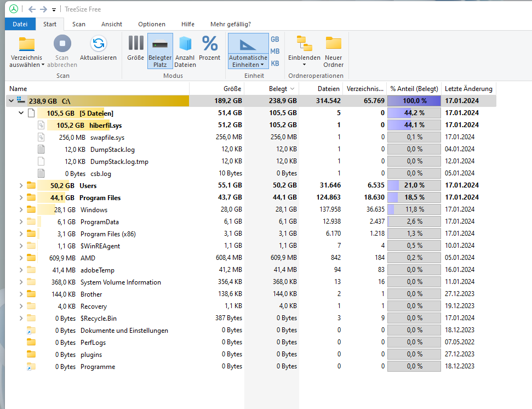The width and height of the screenshot is (532, 409).
Task: Open the 'Mehr gefällig?' tab
Action: coord(230,24)
